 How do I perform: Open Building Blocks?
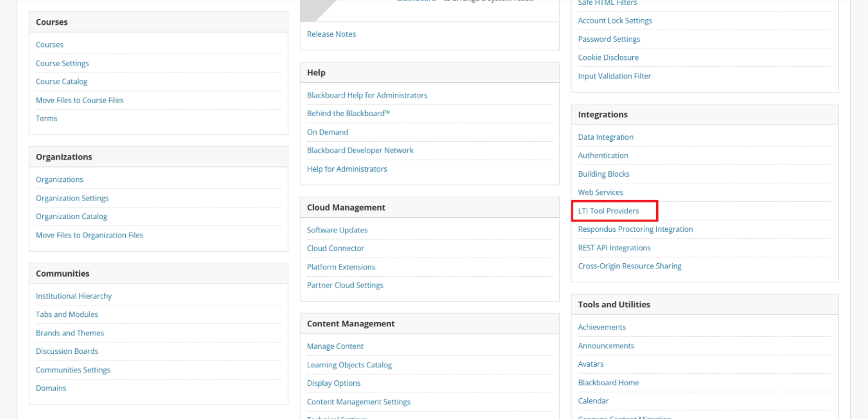604,174
